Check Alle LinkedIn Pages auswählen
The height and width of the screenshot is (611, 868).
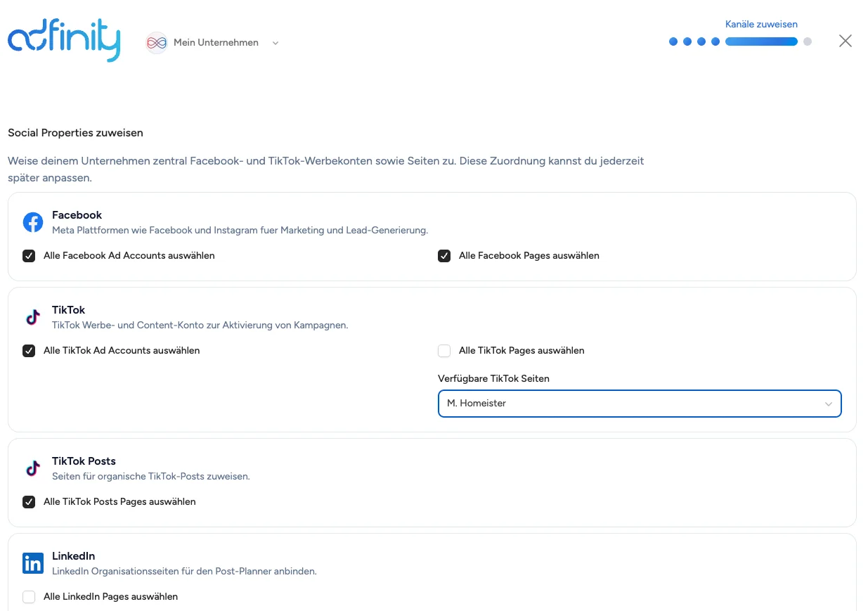29,597
